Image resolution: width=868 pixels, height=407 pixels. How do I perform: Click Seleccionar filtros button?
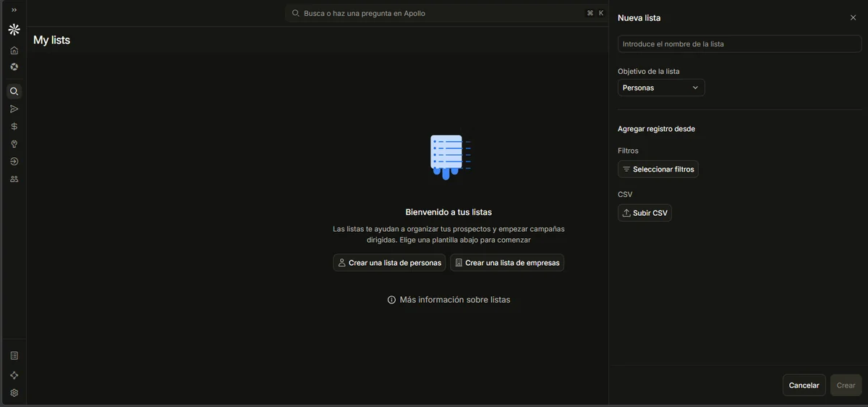click(x=658, y=169)
